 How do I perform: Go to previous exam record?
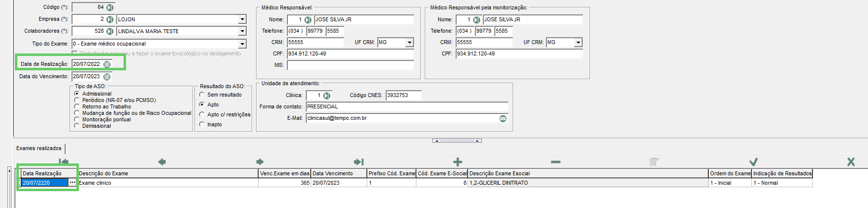point(162,162)
